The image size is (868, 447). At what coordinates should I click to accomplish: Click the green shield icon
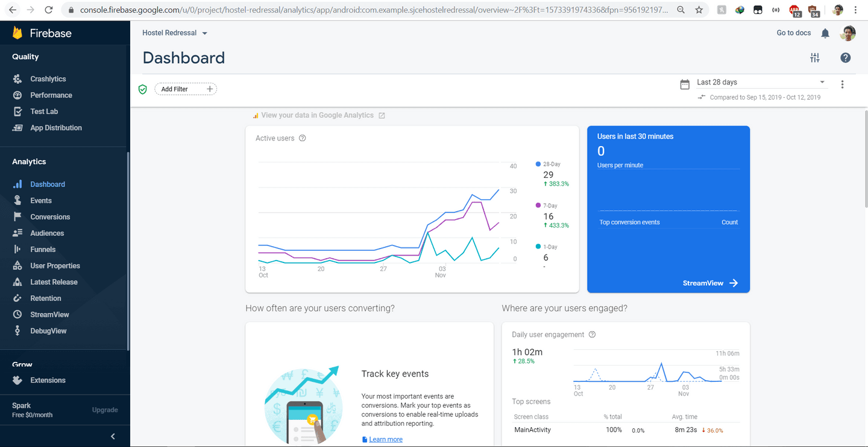click(x=143, y=89)
